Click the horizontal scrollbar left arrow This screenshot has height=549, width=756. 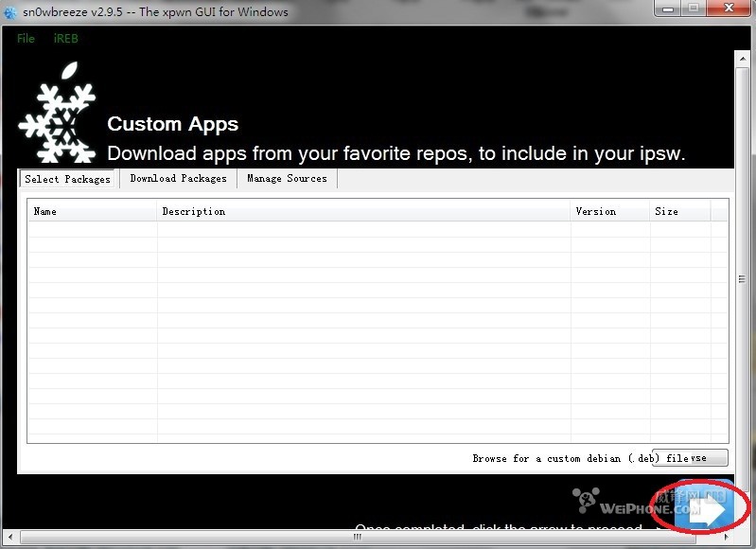(x=10, y=537)
